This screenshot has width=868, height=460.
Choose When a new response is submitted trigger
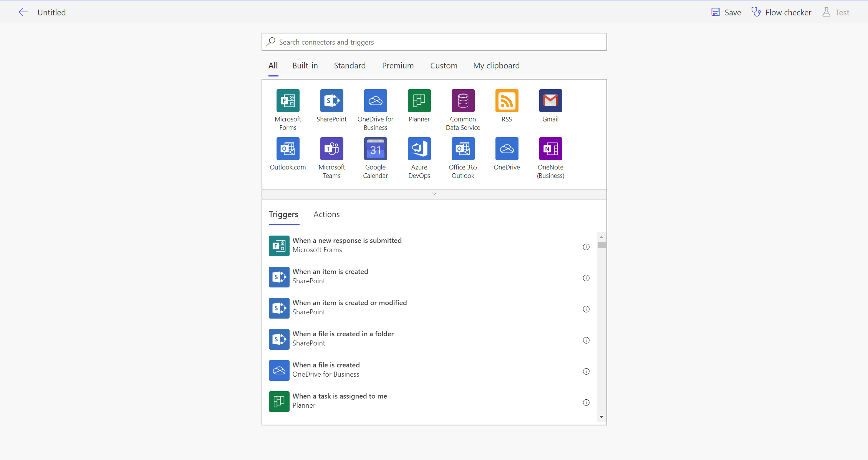pyautogui.click(x=429, y=246)
